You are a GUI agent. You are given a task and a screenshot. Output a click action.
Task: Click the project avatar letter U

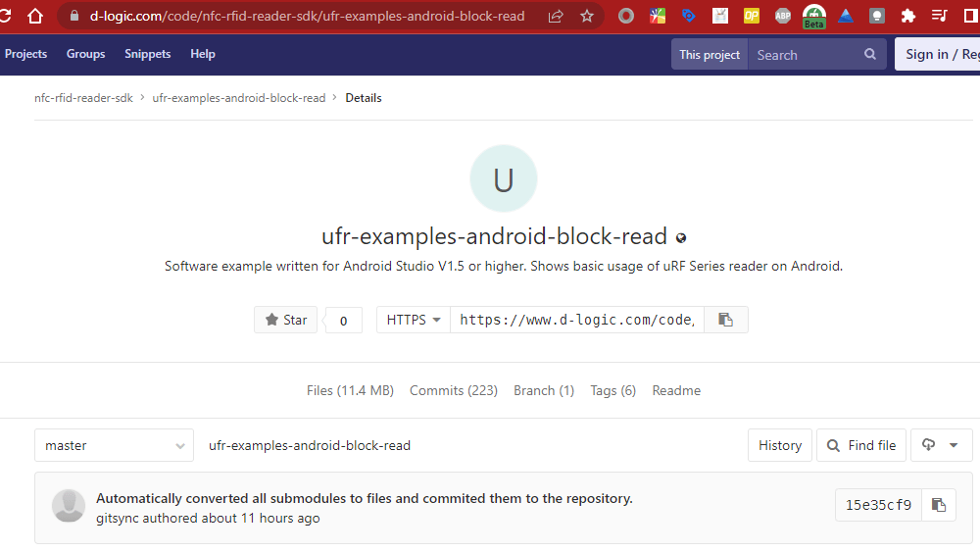(x=503, y=178)
